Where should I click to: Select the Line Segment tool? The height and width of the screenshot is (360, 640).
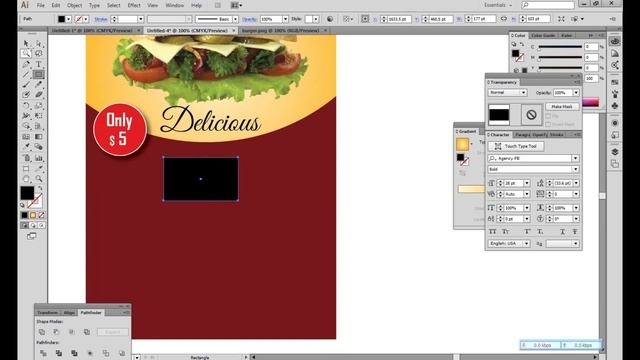click(x=26, y=74)
